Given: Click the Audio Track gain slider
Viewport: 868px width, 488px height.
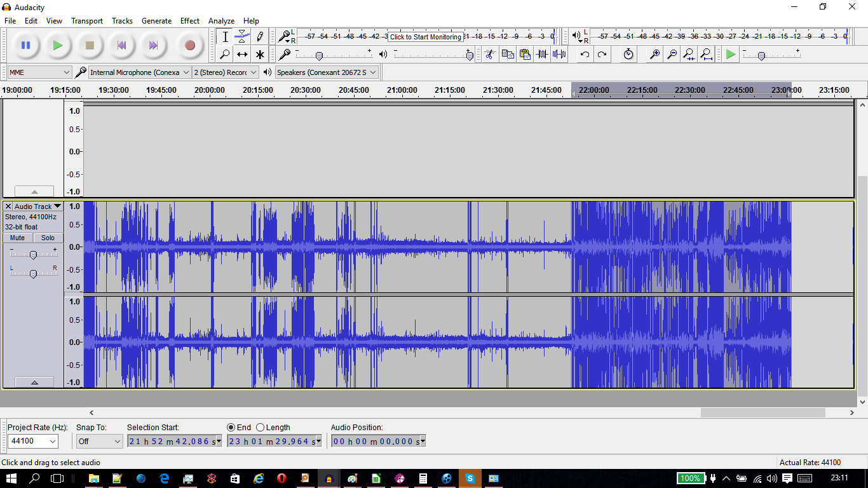Looking at the screenshot, I should [x=33, y=255].
